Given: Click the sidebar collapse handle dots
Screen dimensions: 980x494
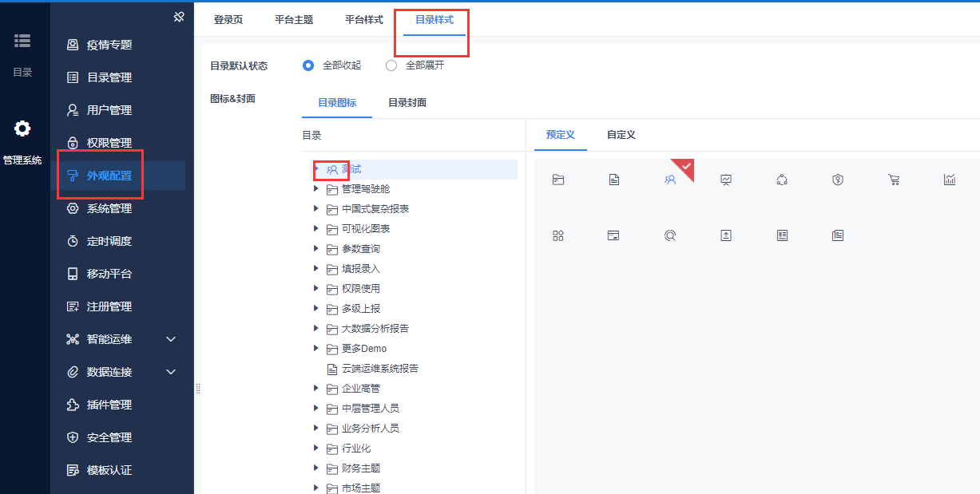Looking at the screenshot, I should click(x=197, y=389).
